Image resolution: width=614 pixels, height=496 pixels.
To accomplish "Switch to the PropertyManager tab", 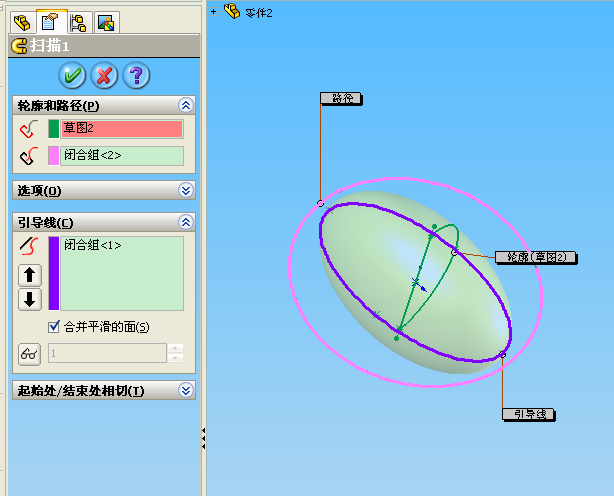I will tap(51, 22).
